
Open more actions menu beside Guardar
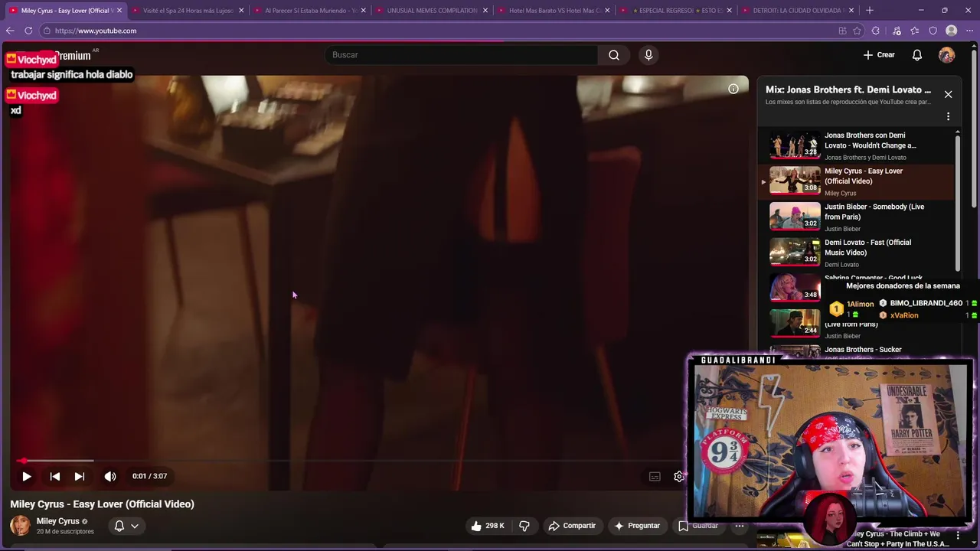click(740, 526)
